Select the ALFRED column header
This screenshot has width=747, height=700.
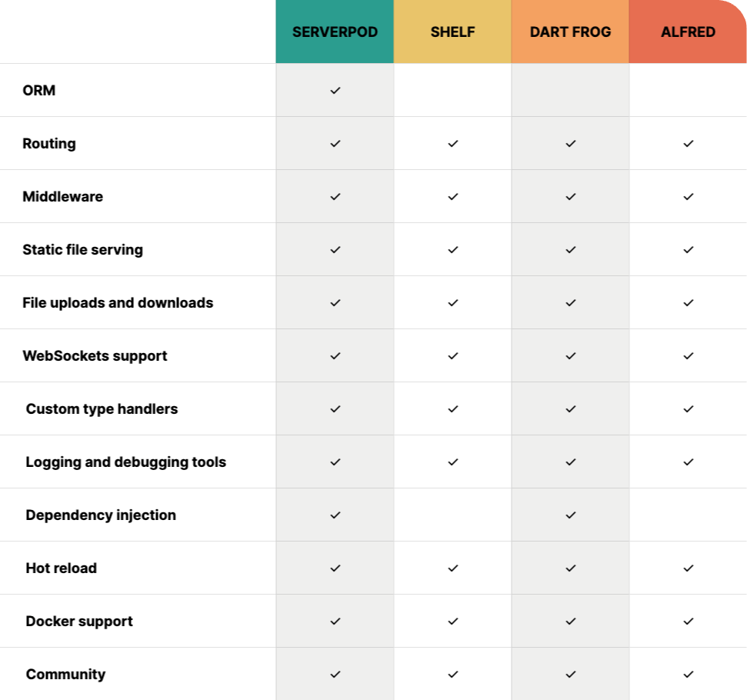[688, 32]
